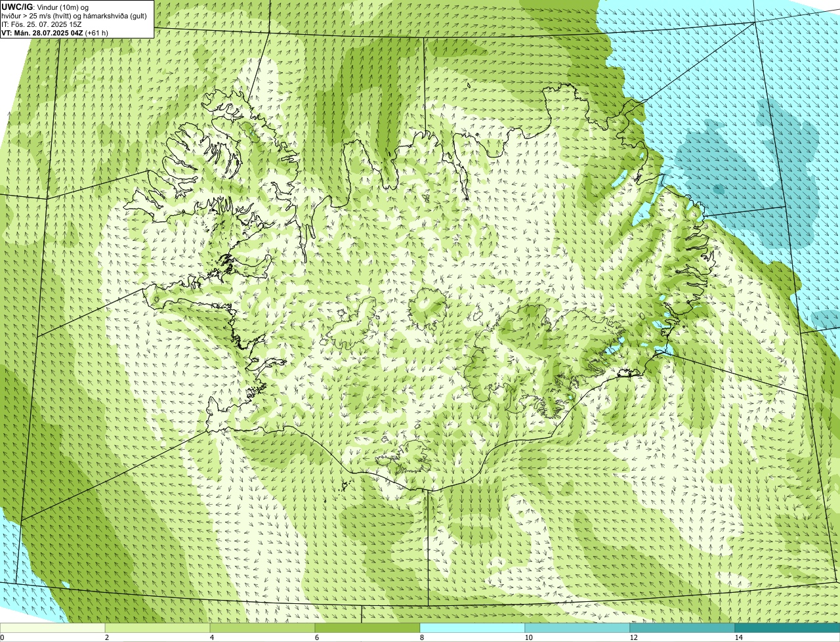Click the 12–14 m/s teal legend swatch
Viewport: 840px width, 642px height.
click(x=682, y=628)
